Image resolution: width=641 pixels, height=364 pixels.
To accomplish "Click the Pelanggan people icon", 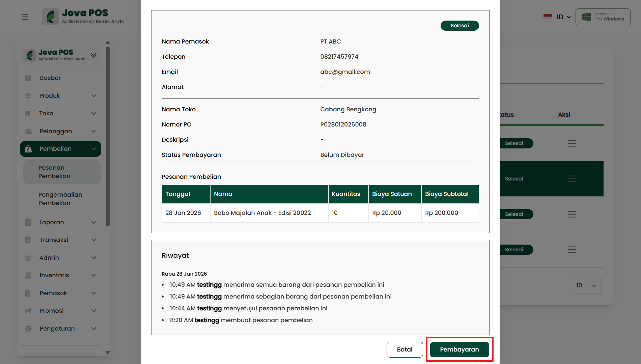I will [x=28, y=131].
